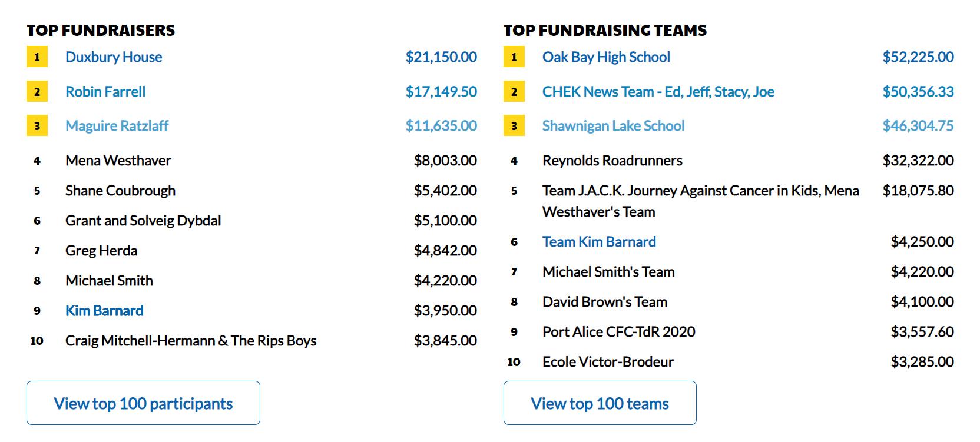Screen dimensions: 980x442
Task: Click the $21,150.00 amount for Duxbury House
Action: click(x=441, y=57)
